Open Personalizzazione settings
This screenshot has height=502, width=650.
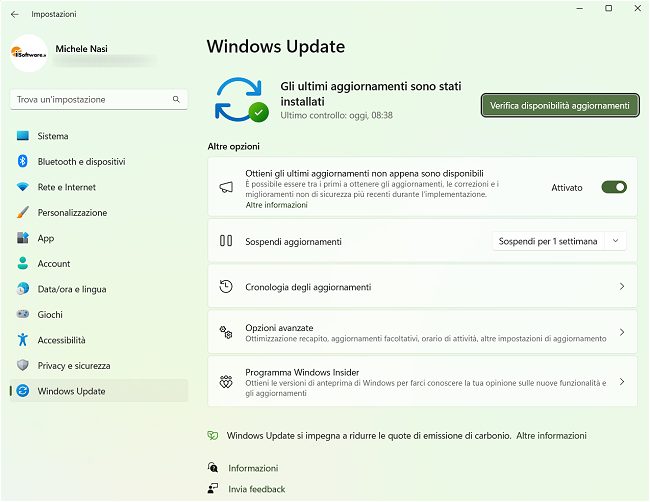click(99, 213)
